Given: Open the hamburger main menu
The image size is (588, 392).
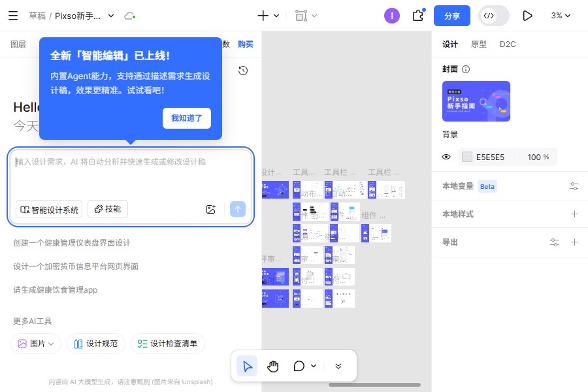Looking at the screenshot, I should [13, 16].
